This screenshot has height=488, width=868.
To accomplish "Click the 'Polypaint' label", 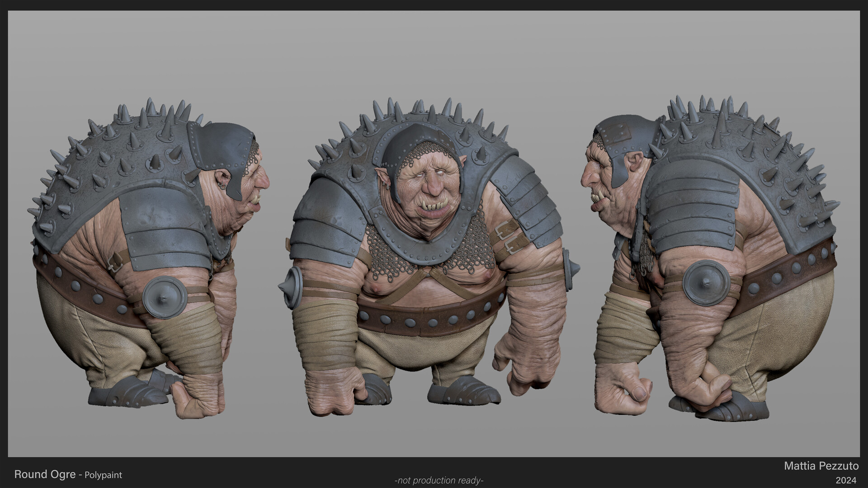I will tap(103, 475).
